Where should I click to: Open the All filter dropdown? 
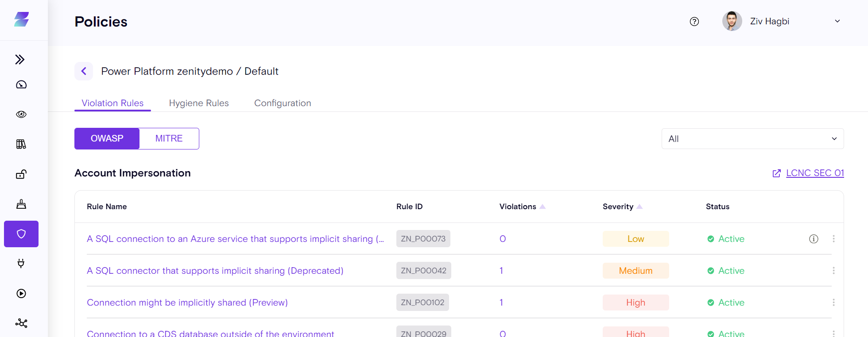(752, 139)
